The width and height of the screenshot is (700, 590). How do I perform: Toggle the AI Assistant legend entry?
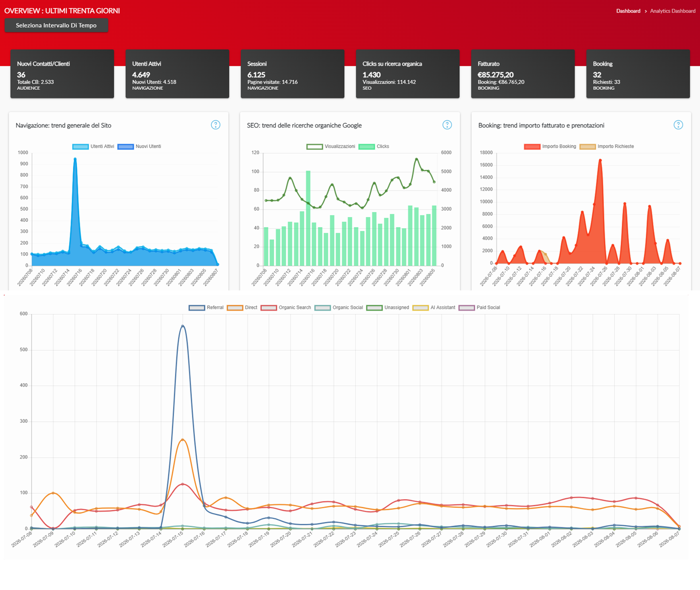[434, 307]
